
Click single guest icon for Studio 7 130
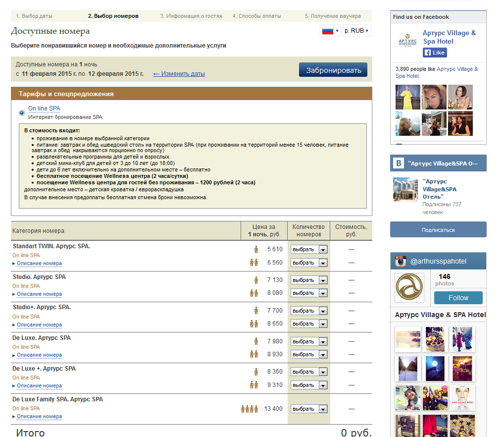(x=256, y=280)
